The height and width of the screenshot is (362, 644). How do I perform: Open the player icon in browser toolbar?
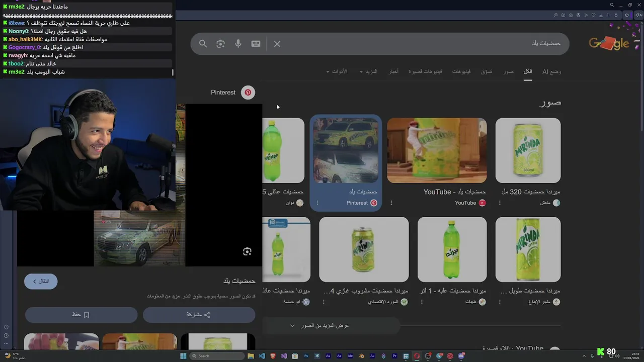click(x=586, y=15)
